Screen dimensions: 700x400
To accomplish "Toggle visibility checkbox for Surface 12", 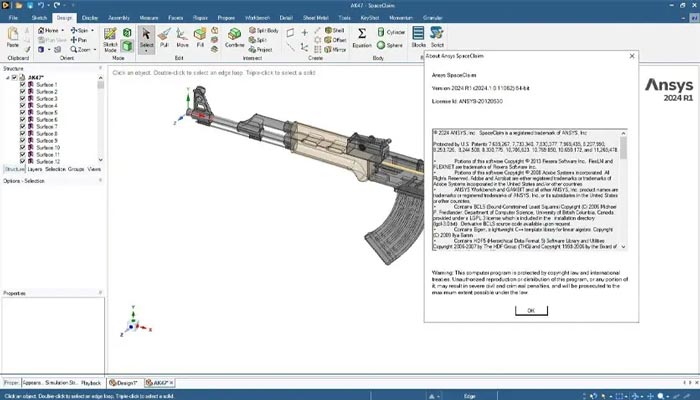I will (x=22, y=161).
